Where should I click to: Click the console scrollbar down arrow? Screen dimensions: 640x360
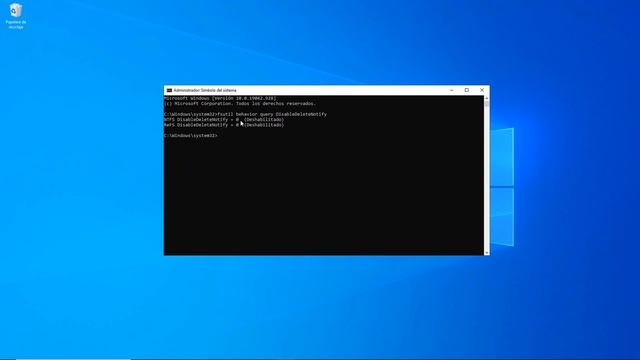[487, 253]
